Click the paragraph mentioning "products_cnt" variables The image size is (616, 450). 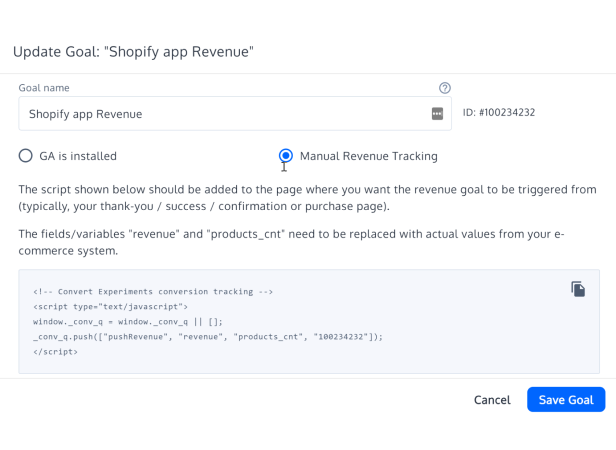292,242
